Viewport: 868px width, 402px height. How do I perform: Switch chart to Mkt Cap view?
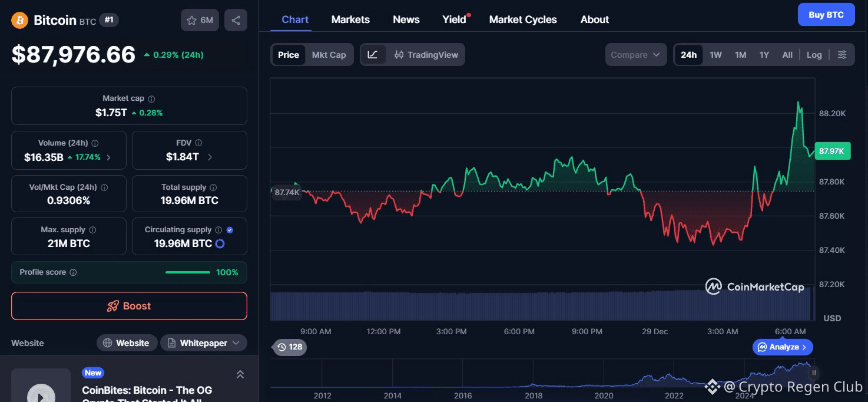tap(329, 55)
